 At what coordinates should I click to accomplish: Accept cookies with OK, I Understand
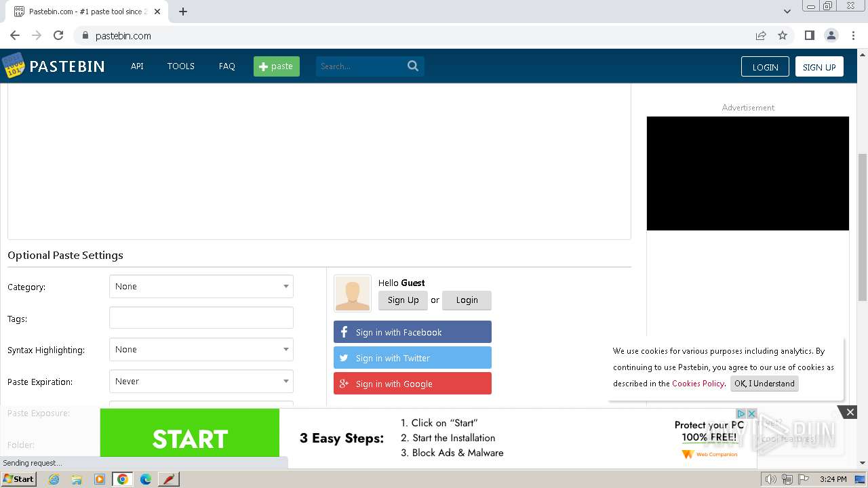764,384
